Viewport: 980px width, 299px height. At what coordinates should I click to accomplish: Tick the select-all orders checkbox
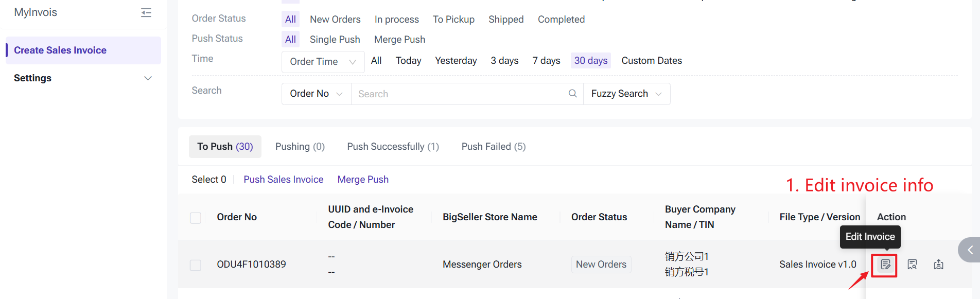[196, 218]
